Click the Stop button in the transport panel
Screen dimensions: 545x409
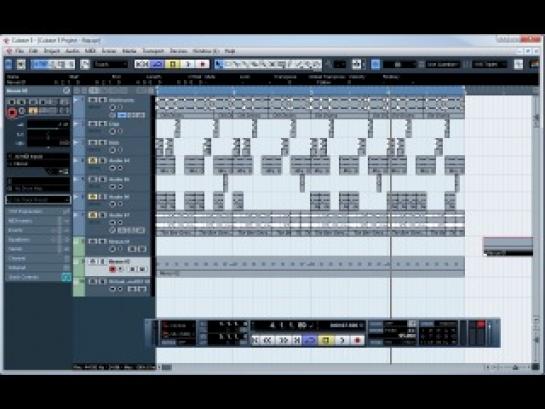click(x=325, y=340)
